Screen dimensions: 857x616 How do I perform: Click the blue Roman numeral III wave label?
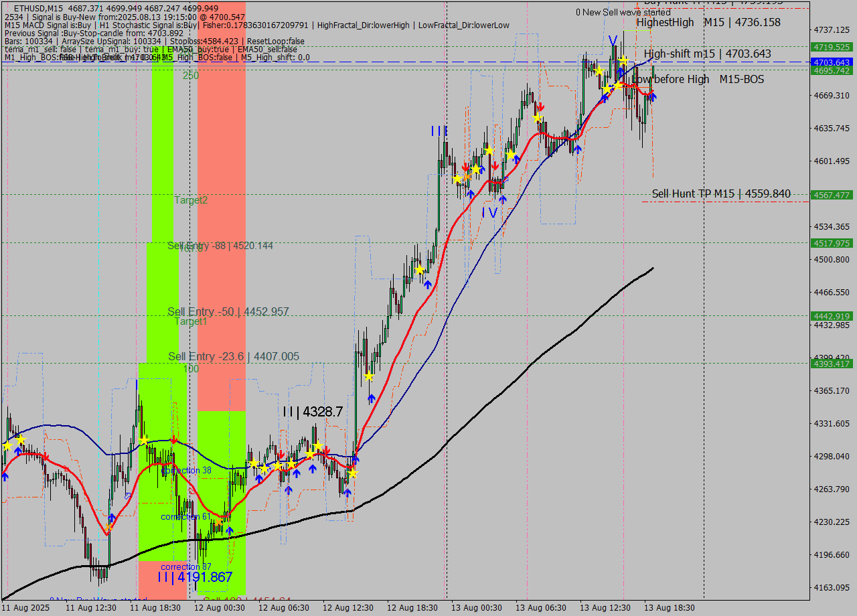(x=438, y=131)
